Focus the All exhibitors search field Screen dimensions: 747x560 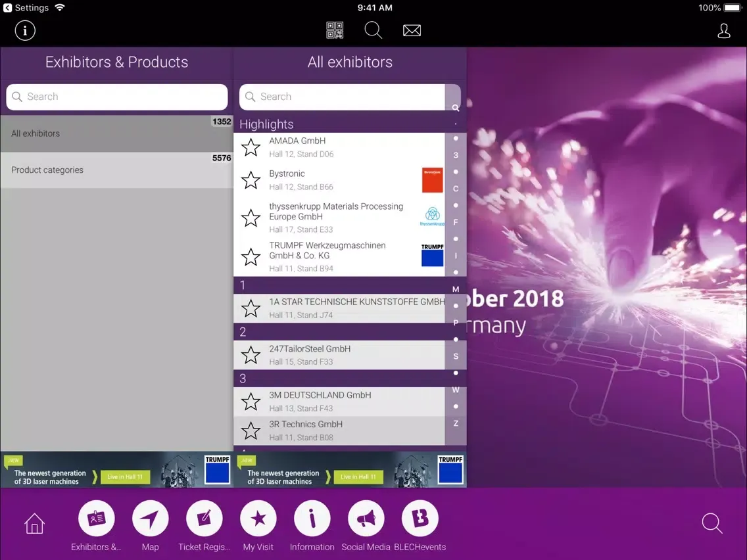[x=342, y=97]
